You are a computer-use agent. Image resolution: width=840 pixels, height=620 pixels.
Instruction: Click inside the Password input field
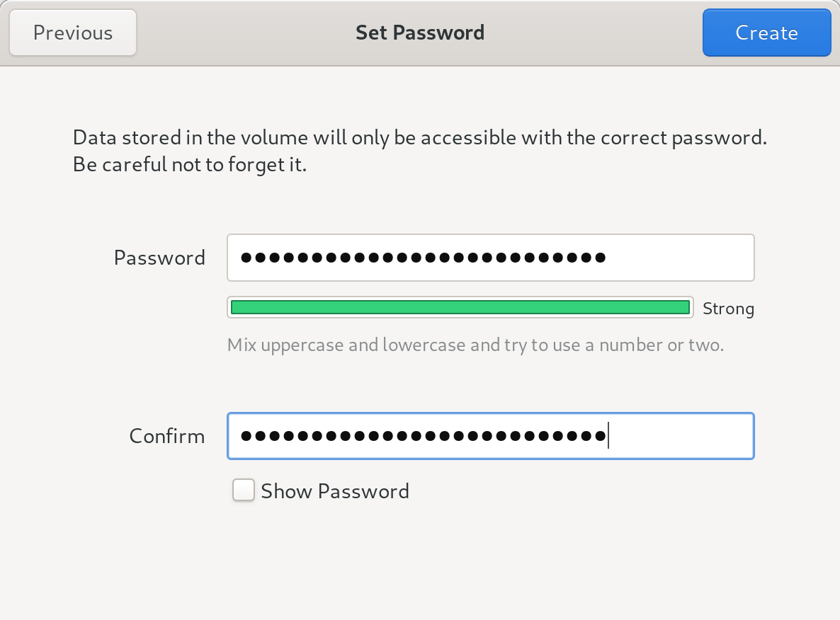pyautogui.click(x=490, y=258)
